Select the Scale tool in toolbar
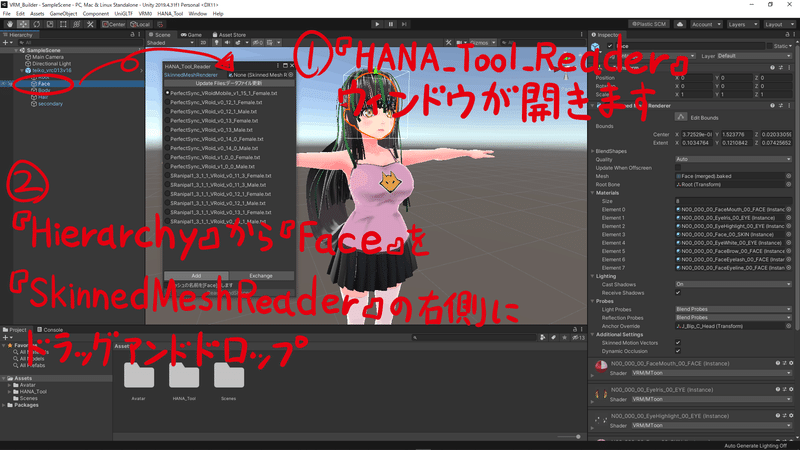This screenshot has width=800, height=450. pyautogui.click(x=50, y=24)
